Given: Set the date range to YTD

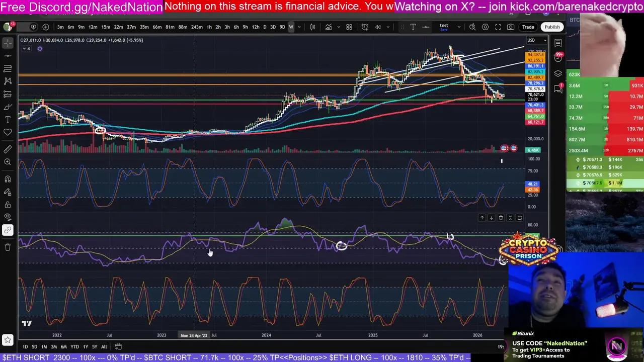Looking at the screenshot, I should pyautogui.click(x=74, y=346).
